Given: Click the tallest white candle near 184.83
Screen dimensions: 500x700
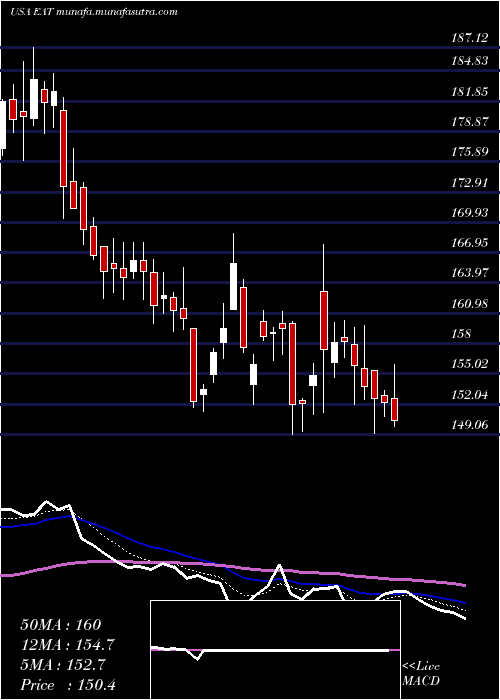Looking at the screenshot, I should [34, 99].
